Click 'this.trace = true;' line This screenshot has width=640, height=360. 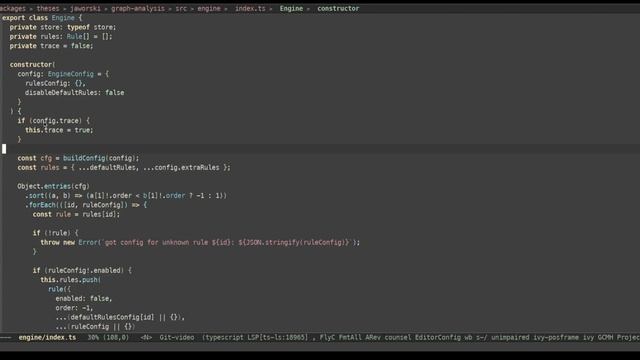coord(59,130)
